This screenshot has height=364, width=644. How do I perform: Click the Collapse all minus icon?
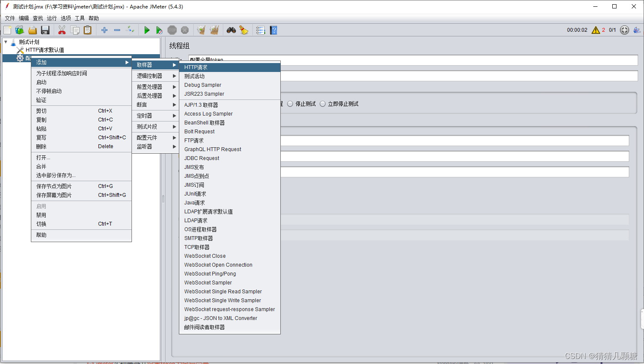coord(117,30)
